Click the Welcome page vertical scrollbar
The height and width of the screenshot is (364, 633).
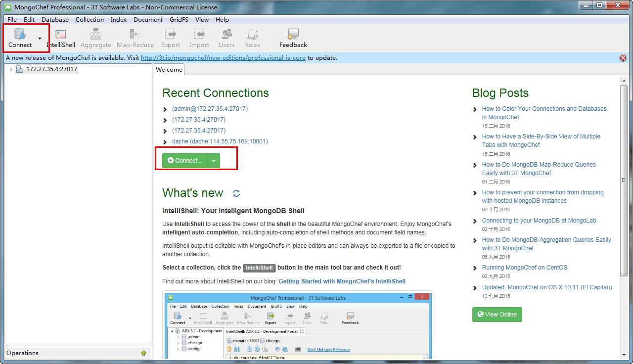click(x=624, y=181)
